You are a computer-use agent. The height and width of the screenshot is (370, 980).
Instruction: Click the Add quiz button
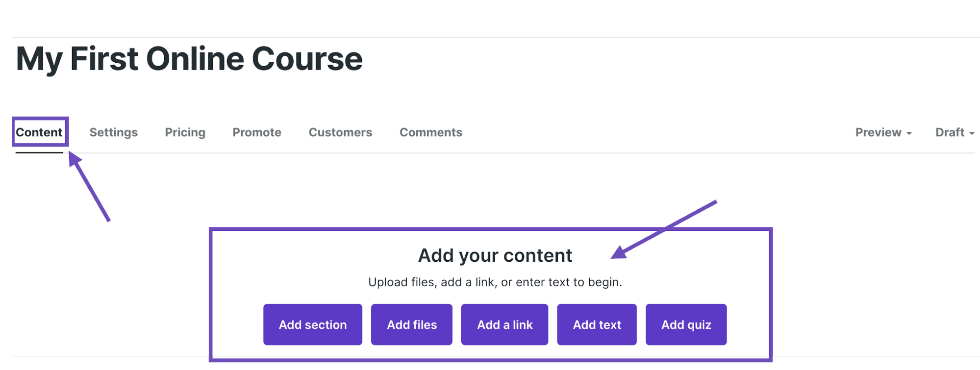[686, 324]
